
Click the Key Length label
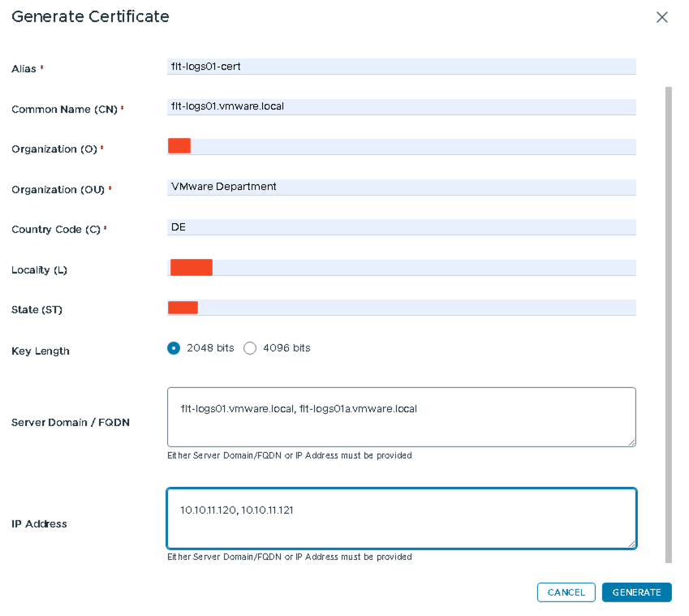41,351
